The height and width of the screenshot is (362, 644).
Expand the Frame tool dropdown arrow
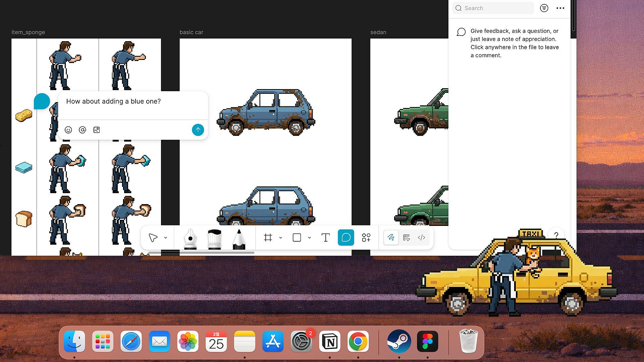[281, 238]
